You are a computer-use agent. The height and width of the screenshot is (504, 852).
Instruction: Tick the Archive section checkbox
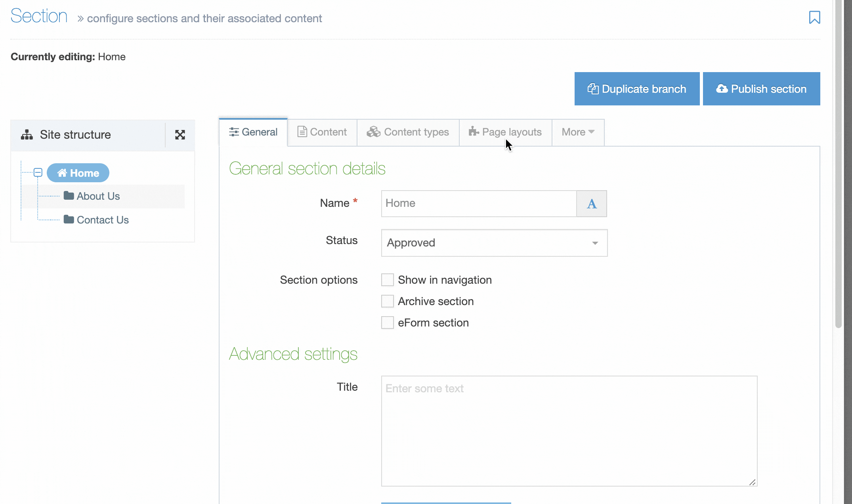point(387,301)
